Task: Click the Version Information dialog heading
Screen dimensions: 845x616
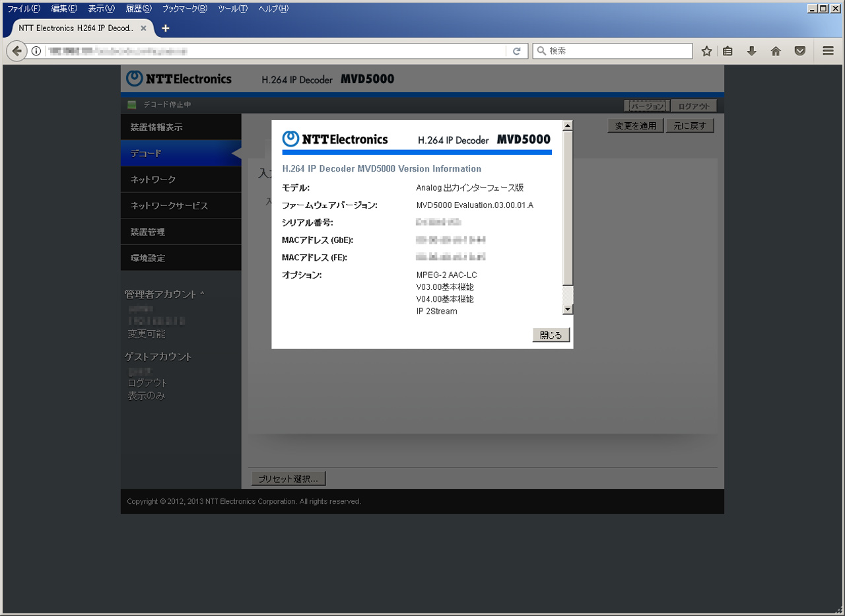Action: point(382,169)
